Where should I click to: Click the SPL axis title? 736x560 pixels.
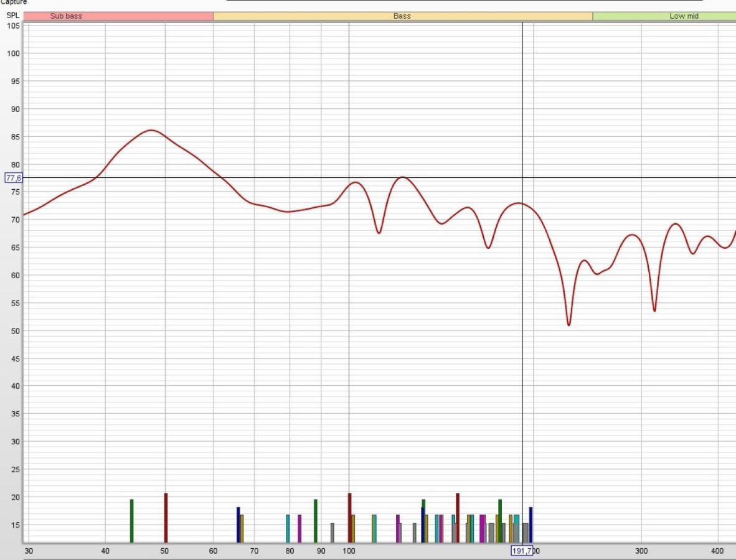pyautogui.click(x=12, y=16)
